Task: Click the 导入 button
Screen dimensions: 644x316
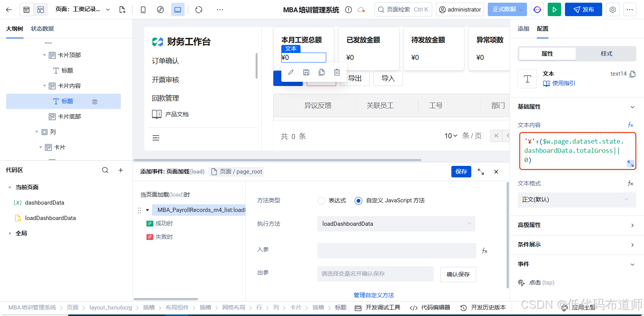Action: [x=388, y=78]
